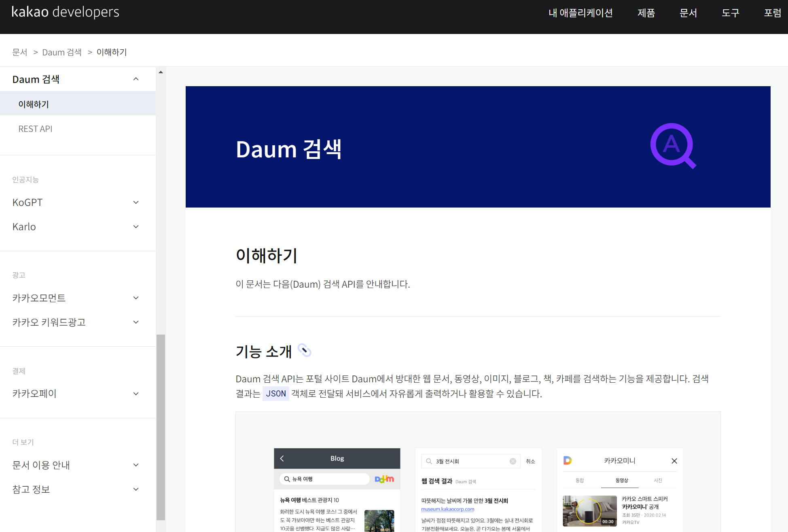The image size is (788, 532).
Task: Click the scrollbar up arrow in the sidebar
Action: [161, 72]
